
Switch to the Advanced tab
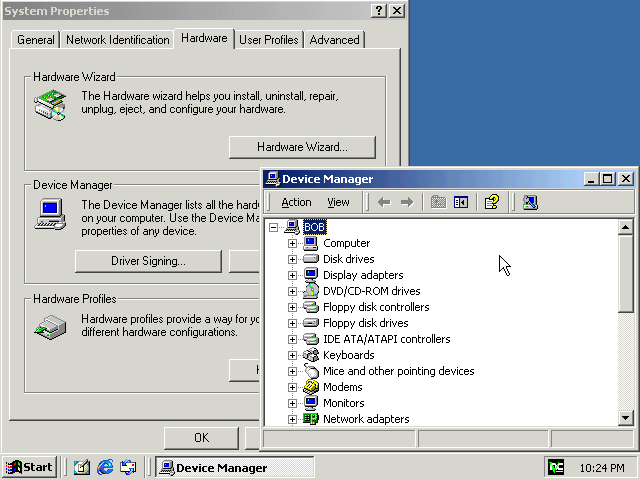(x=334, y=40)
